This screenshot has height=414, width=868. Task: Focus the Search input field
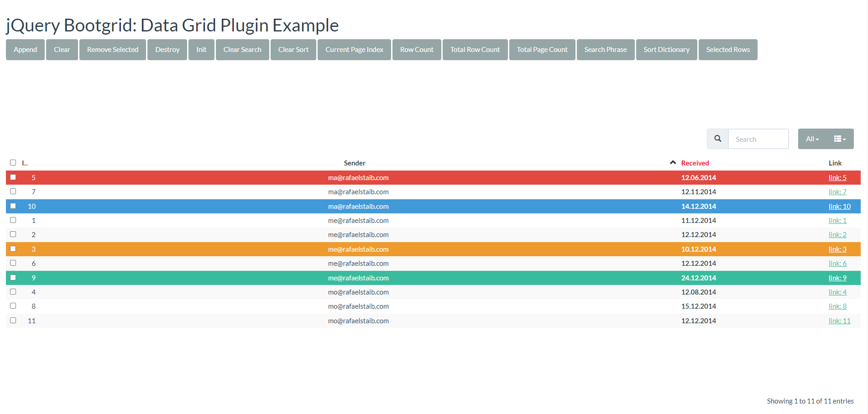pyautogui.click(x=758, y=139)
